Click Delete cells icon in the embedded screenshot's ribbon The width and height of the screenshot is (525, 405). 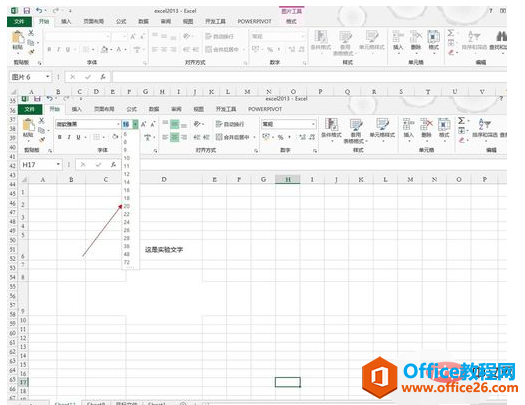426,125
